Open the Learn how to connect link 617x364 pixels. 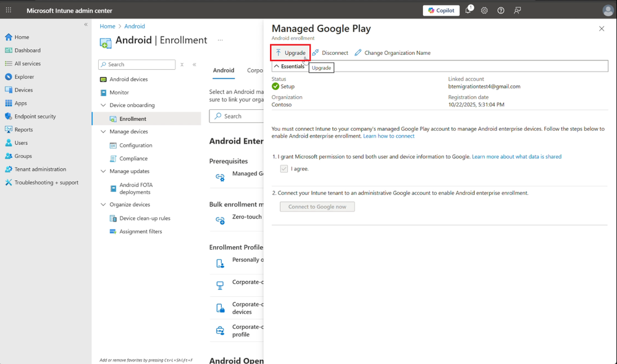(x=388, y=136)
